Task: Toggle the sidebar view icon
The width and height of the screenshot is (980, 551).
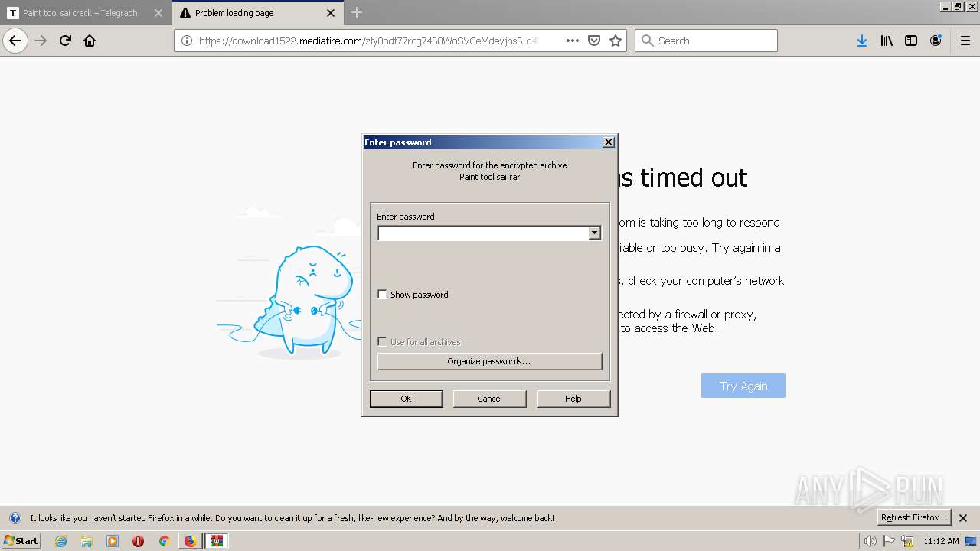Action: pos(911,41)
